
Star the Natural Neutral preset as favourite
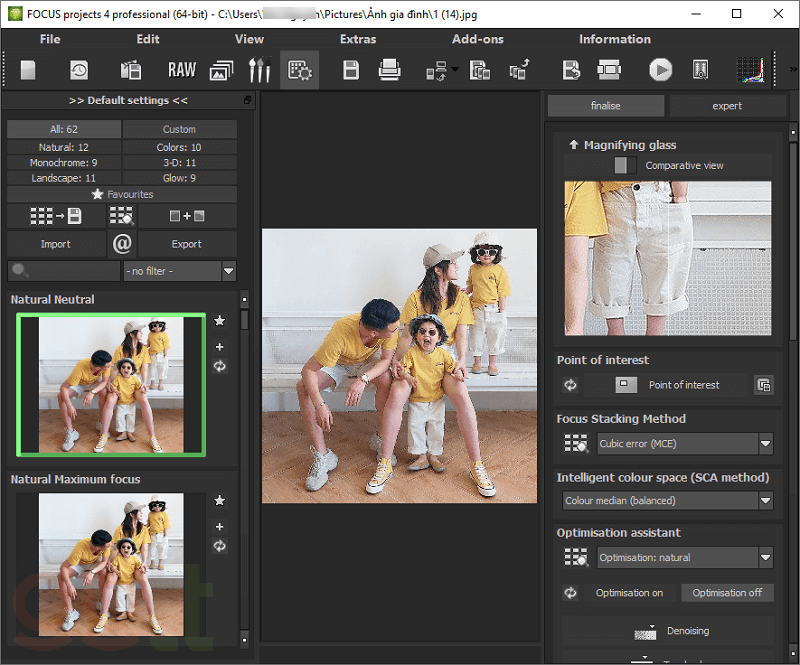tap(220, 321)
